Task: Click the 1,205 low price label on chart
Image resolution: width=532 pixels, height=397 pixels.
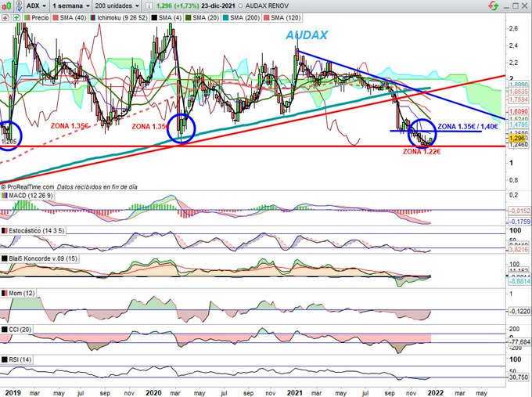Action: (x=9, y=142)
